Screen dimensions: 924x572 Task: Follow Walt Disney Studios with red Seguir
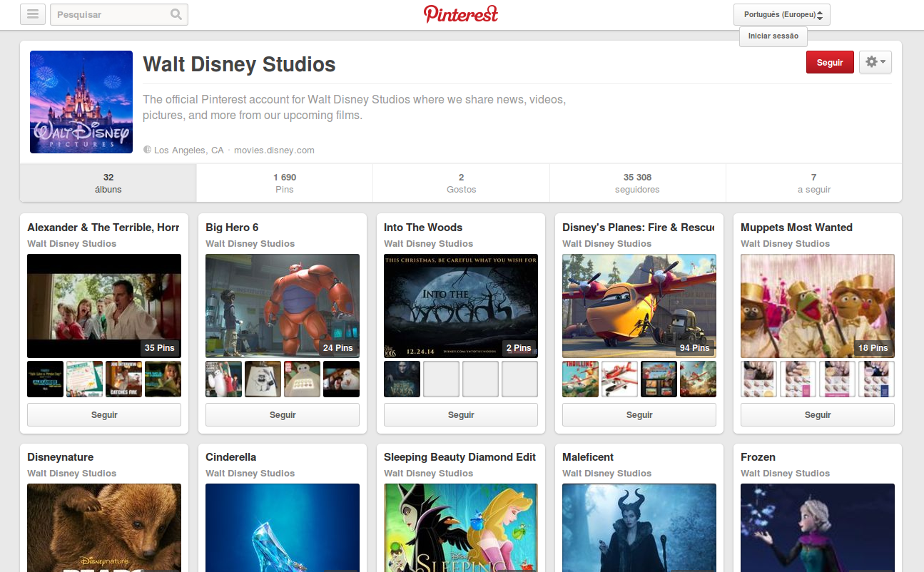(830, 62)
